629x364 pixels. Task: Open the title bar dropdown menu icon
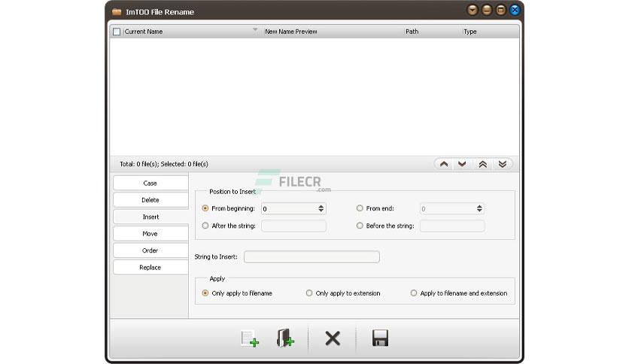[x=473, y=10]
